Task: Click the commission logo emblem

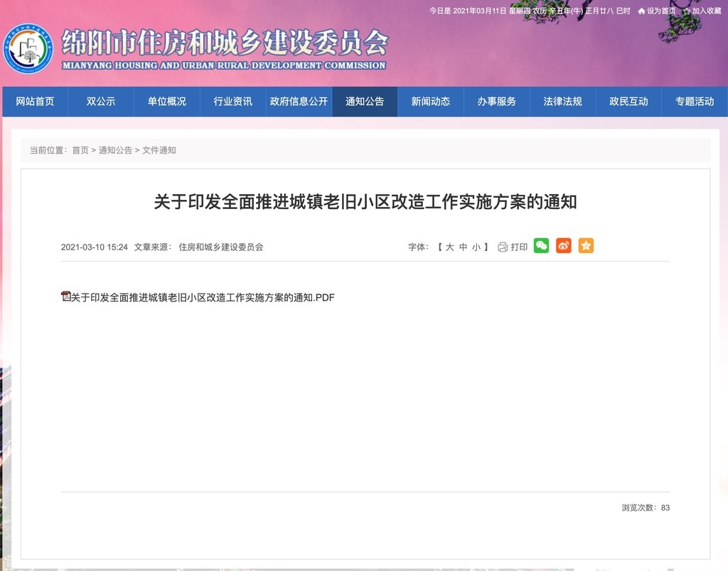Action: [28, 49]
